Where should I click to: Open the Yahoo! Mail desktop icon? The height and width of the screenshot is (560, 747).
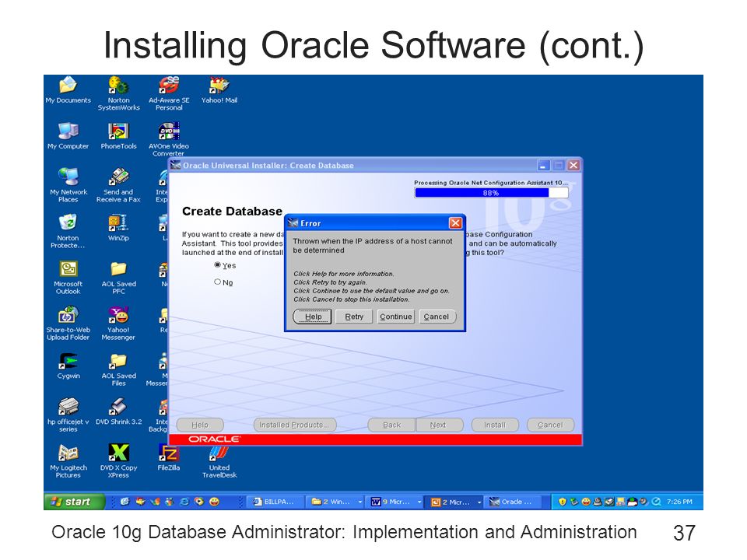pyautogui.click(x=219, y=90)
